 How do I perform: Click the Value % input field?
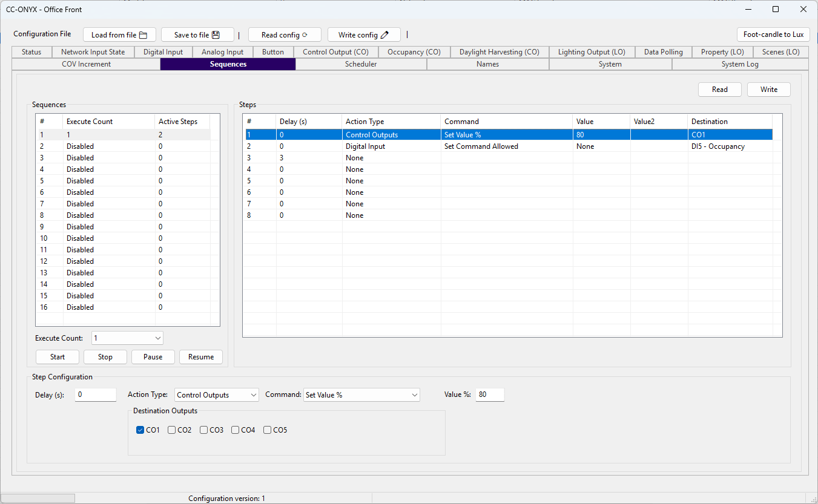click(x=490, y=394)
